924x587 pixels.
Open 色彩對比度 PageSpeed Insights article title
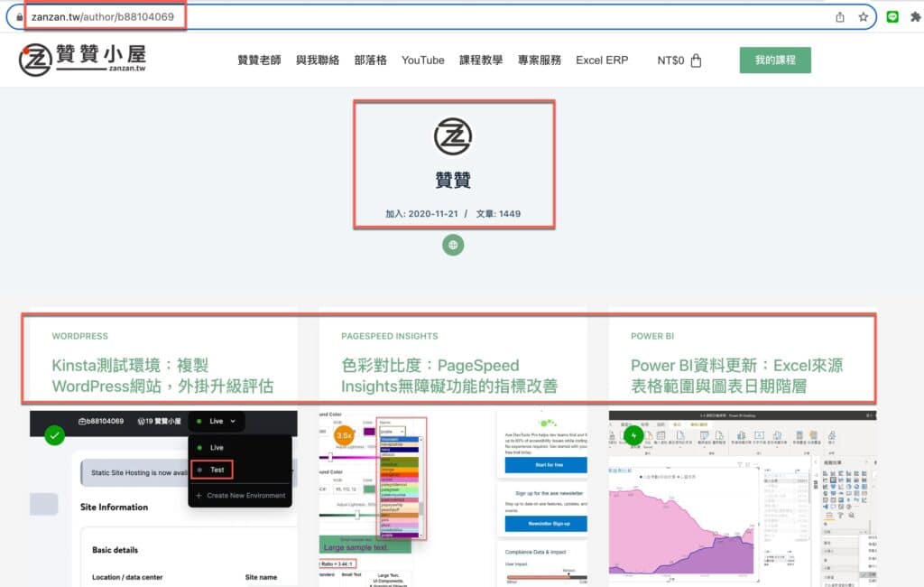pyautogui.click(x=449, y=376)
